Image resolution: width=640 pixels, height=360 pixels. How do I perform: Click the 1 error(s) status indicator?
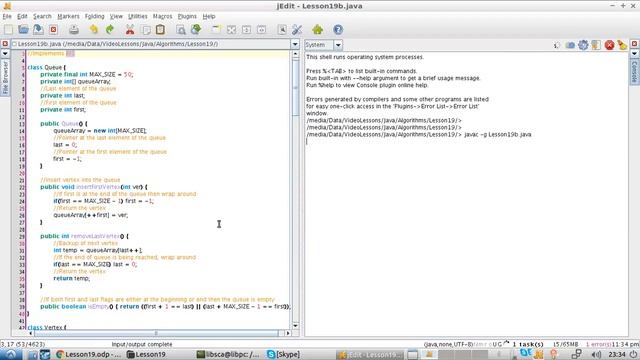(598, 344)
